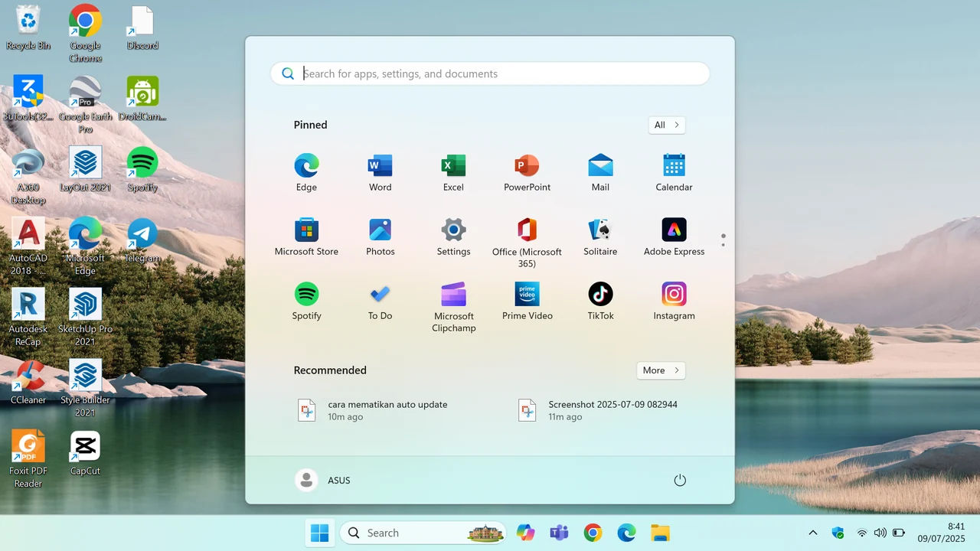
Task: Open the volume tray icon
Action: click(880, 533)
